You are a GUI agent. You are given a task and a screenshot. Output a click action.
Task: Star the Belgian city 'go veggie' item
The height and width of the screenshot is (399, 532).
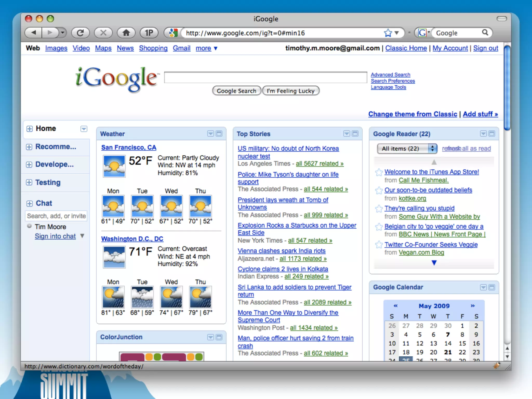click(379, 227)
